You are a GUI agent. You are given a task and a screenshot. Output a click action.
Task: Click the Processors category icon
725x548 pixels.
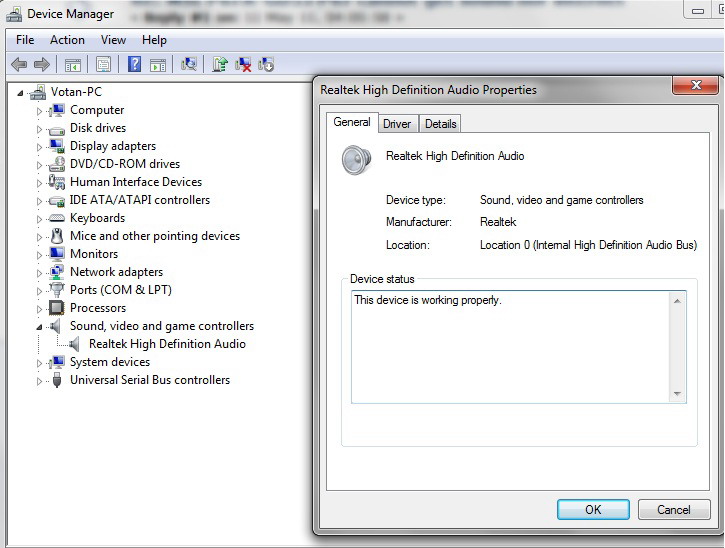point(56,308)
